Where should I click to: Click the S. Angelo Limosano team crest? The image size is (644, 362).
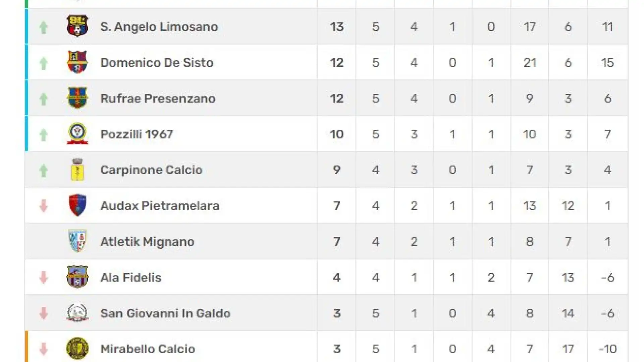(77, 26)
